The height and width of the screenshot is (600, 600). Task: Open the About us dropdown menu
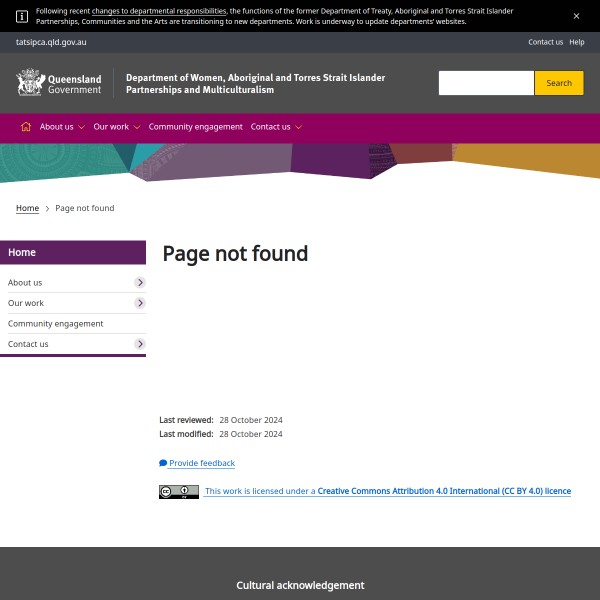tap(62, 127)
